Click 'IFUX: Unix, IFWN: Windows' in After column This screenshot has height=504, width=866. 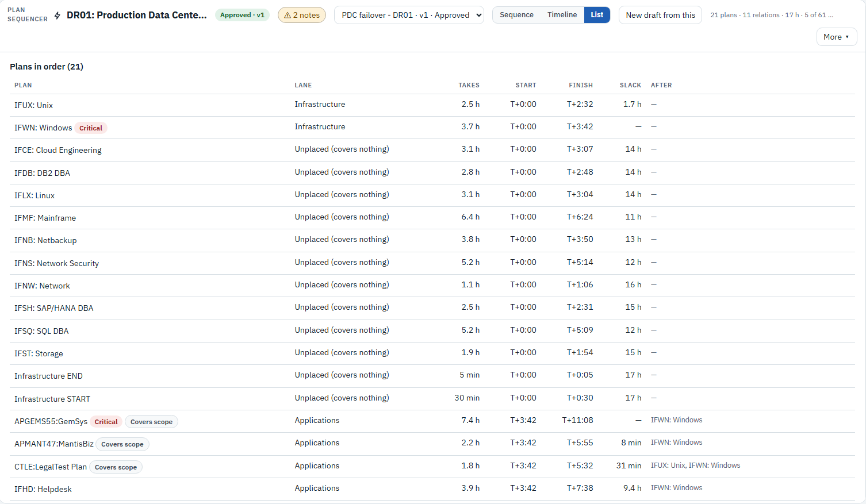tap(695, 465)
